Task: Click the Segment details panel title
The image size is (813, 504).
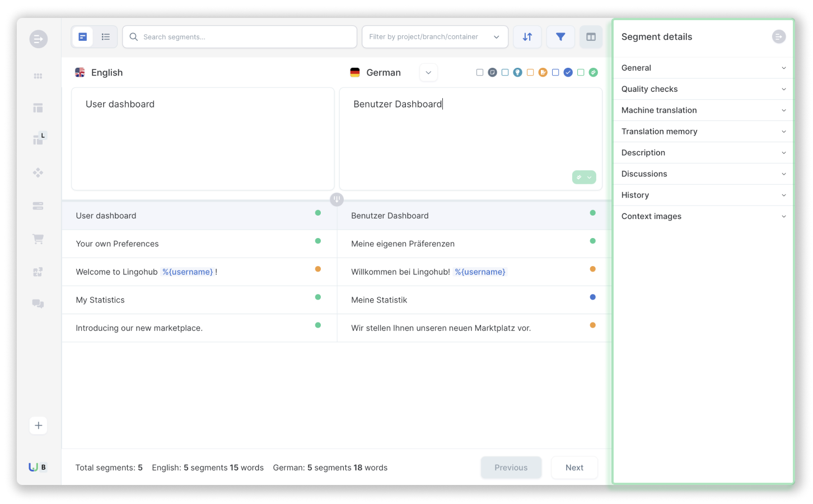Action: [x=657, y=37]
